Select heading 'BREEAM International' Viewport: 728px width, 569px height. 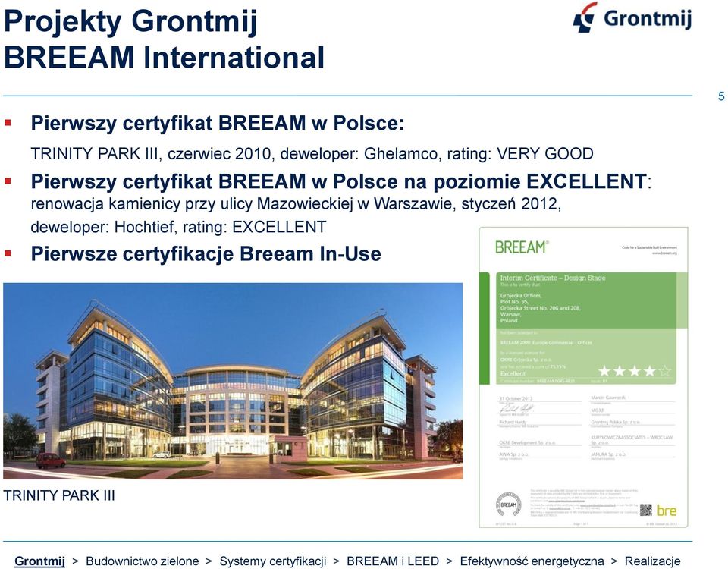click(164, 58)
